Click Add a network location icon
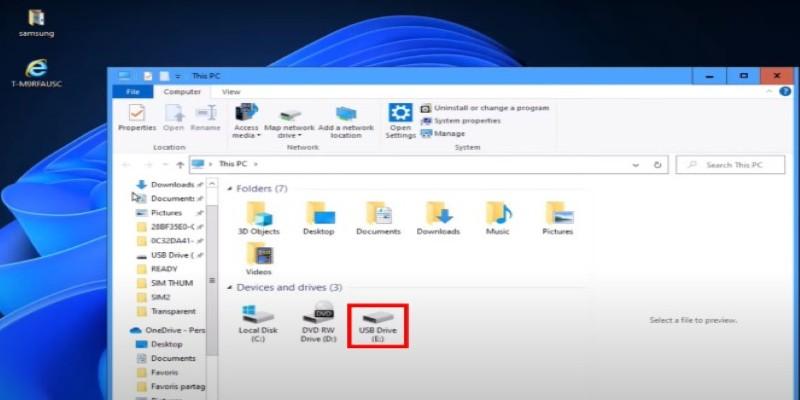 tap(346, 113)
